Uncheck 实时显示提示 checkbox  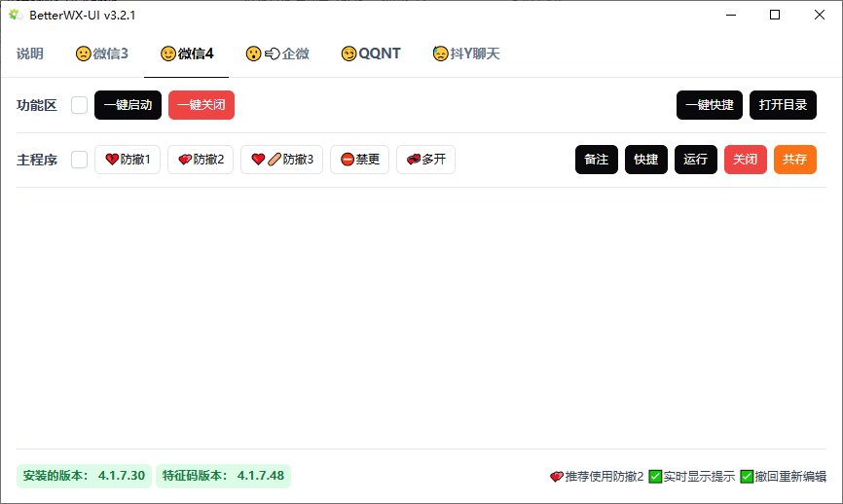[x=655, y=477]
